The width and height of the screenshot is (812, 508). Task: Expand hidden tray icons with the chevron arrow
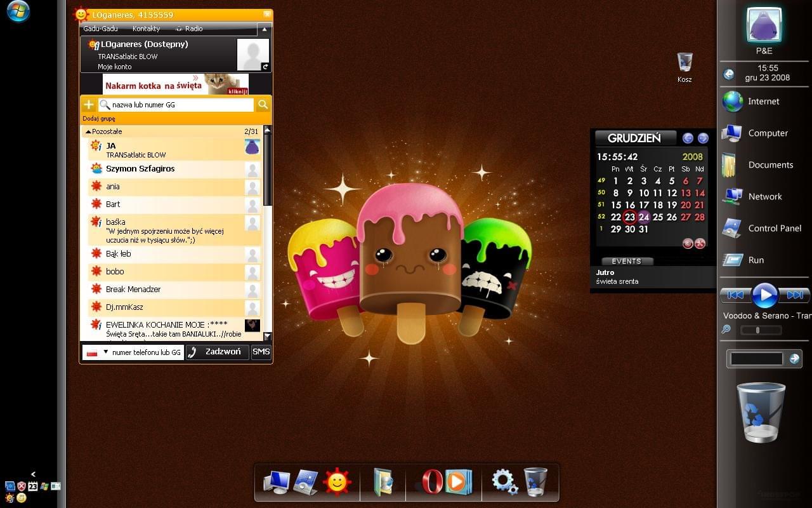pyautogui.click(x=33, y=474)
